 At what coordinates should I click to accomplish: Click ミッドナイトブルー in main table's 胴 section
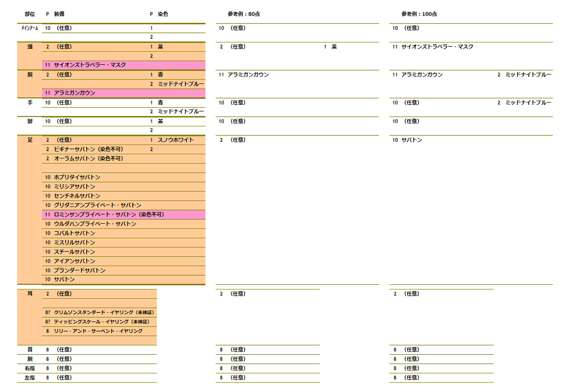[181, 84]
